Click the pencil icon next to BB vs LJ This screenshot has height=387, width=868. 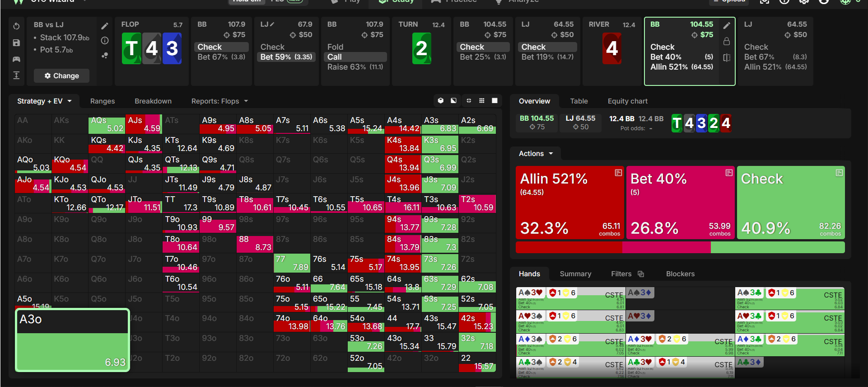pos(104,26)
